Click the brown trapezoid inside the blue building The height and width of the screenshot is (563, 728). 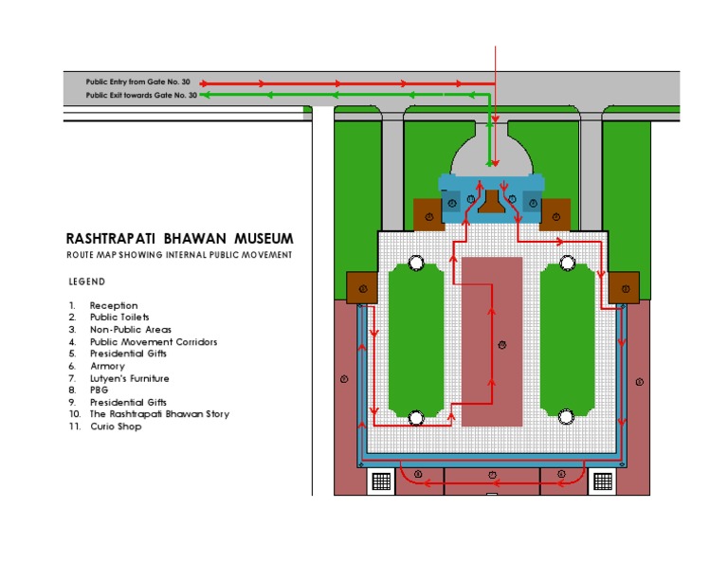pos(489,201)
